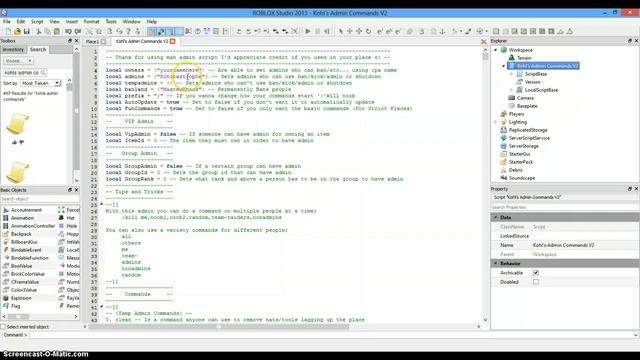This screenshot has height=360, width=640.
Task: Switch to the Inventory tab in Toolbox
Action: click(x=13, y=49)
